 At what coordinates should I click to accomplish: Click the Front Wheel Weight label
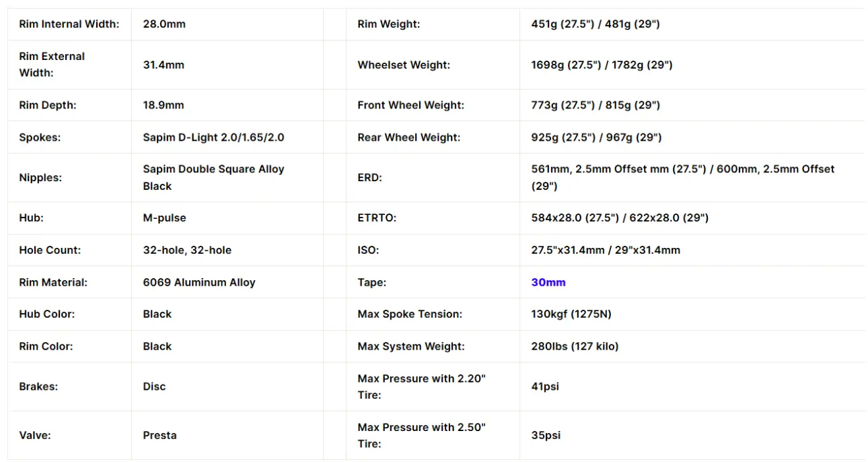click(410, 105)
